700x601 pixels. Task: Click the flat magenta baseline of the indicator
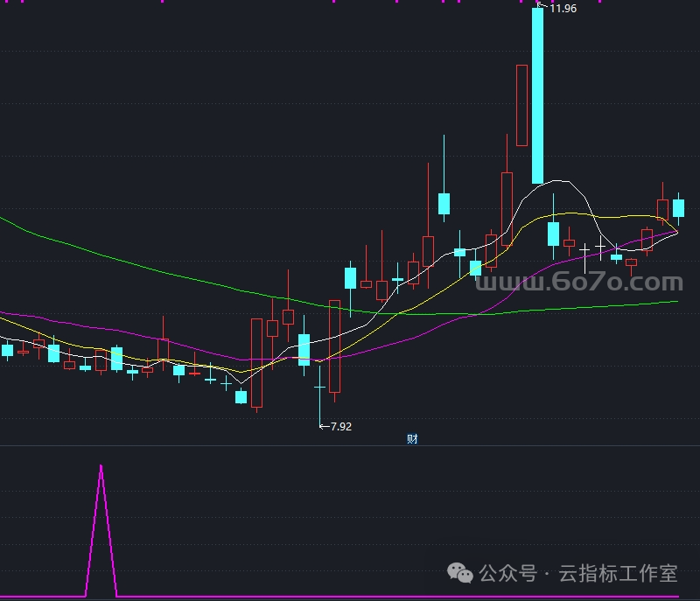coord(350,597)
